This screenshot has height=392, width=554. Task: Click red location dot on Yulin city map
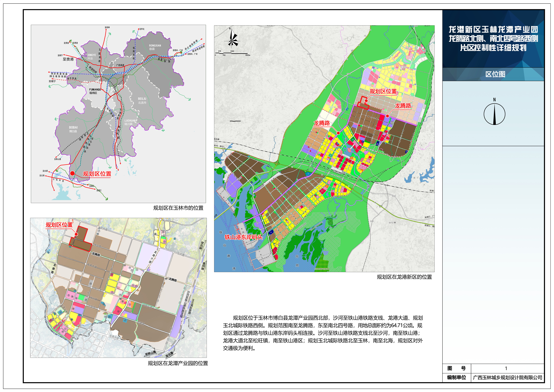tap(72, 173)
